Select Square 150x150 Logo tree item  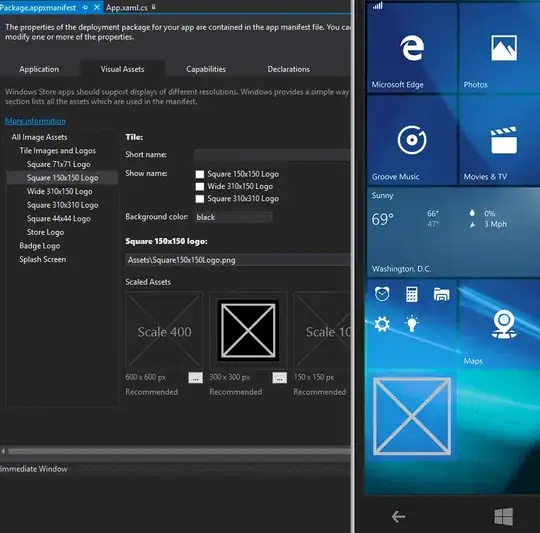point(63,178)
